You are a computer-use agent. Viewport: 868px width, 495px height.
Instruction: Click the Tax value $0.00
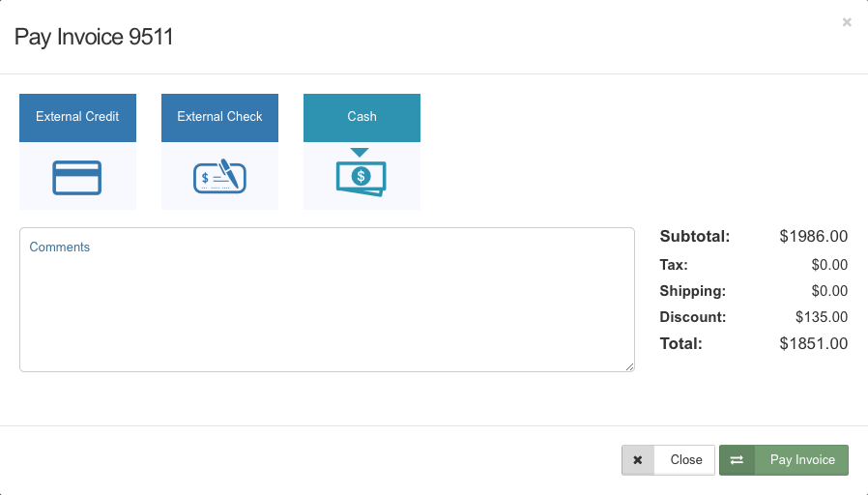tap(829, 265)
